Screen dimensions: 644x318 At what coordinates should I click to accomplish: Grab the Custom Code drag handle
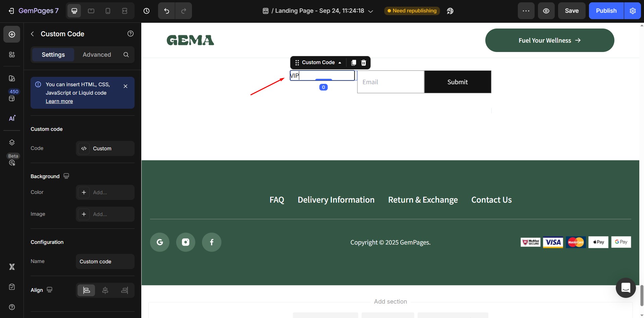pyautogui.click(x=297, y=63)
